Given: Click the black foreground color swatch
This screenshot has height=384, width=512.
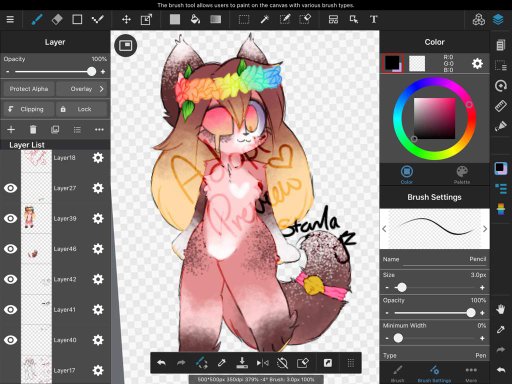Looking at the screenshot, I should pyautogui.click(x=392, y=63).
